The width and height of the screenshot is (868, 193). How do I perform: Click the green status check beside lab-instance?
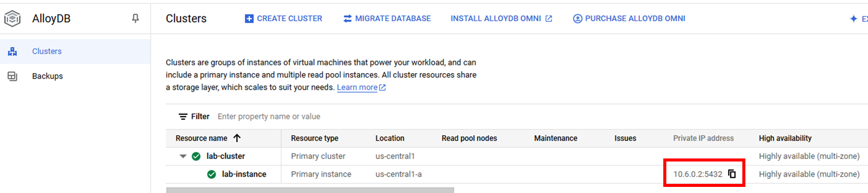(212, 174)
